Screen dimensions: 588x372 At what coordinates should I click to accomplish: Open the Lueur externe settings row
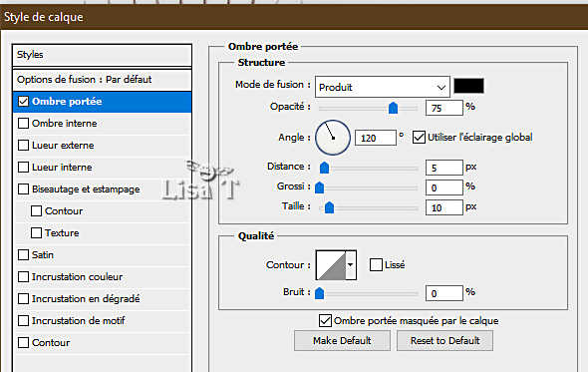[102, 146]
